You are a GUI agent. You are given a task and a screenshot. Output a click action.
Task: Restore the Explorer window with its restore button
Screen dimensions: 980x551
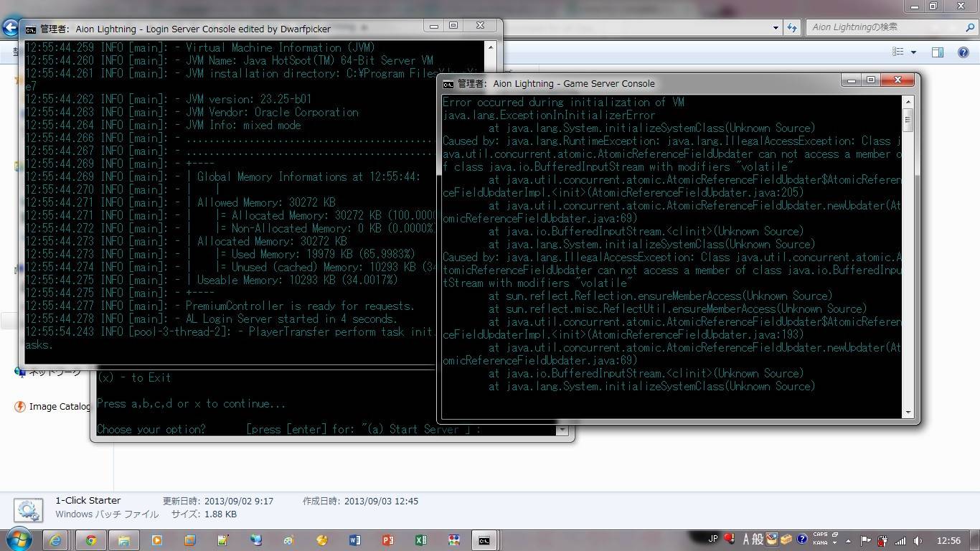(933, 6)
